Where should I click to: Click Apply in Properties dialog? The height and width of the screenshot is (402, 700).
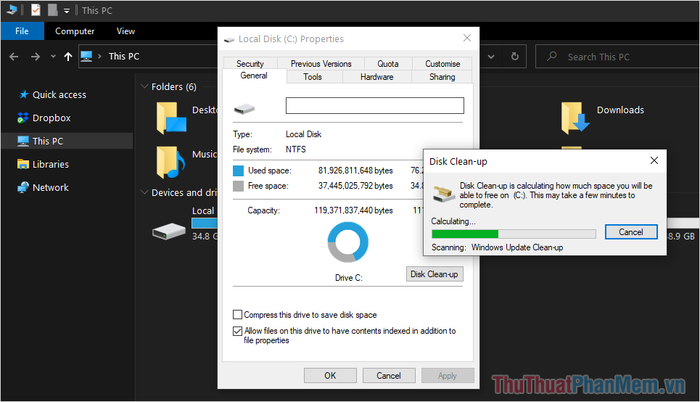pyautogui.click(x=447, y=375)
